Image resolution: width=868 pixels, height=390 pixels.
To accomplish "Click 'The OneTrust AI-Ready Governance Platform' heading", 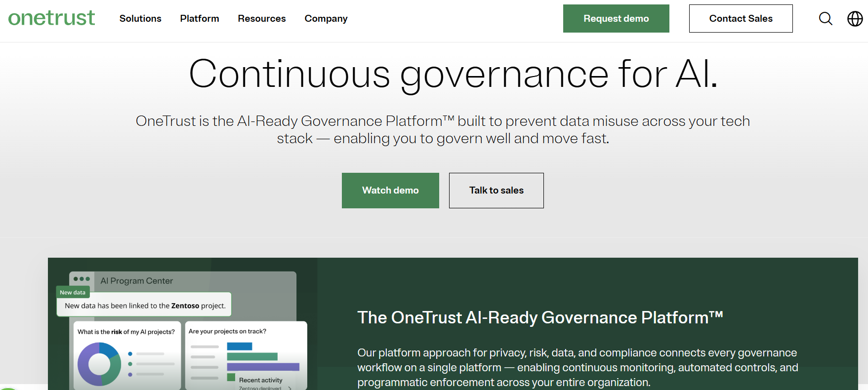I will coord(540,317).
